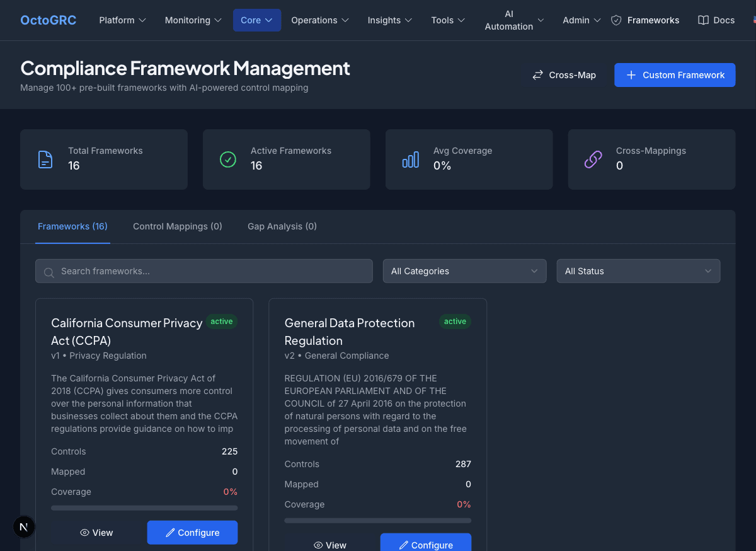Click the CCPA Coverage 0% value
756x551 pixels.
click(230, 492)
